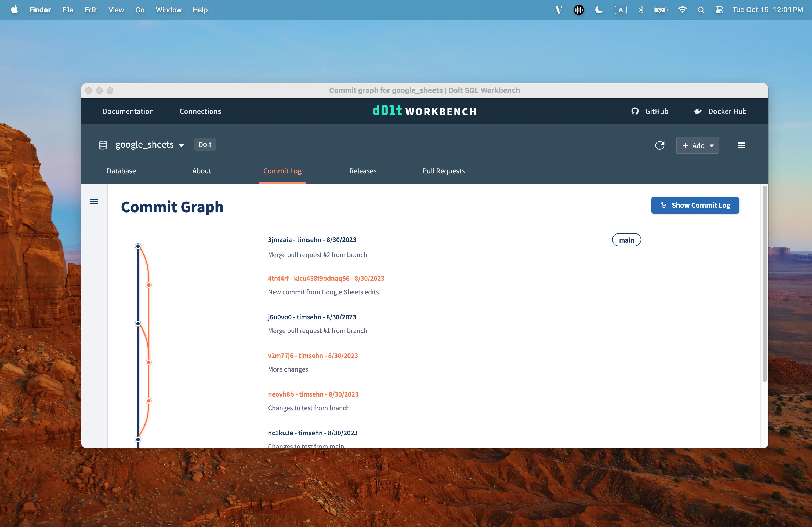812x527 pixels.
Task: Click the database cylinder icon
Action: (x=103, y=145)
